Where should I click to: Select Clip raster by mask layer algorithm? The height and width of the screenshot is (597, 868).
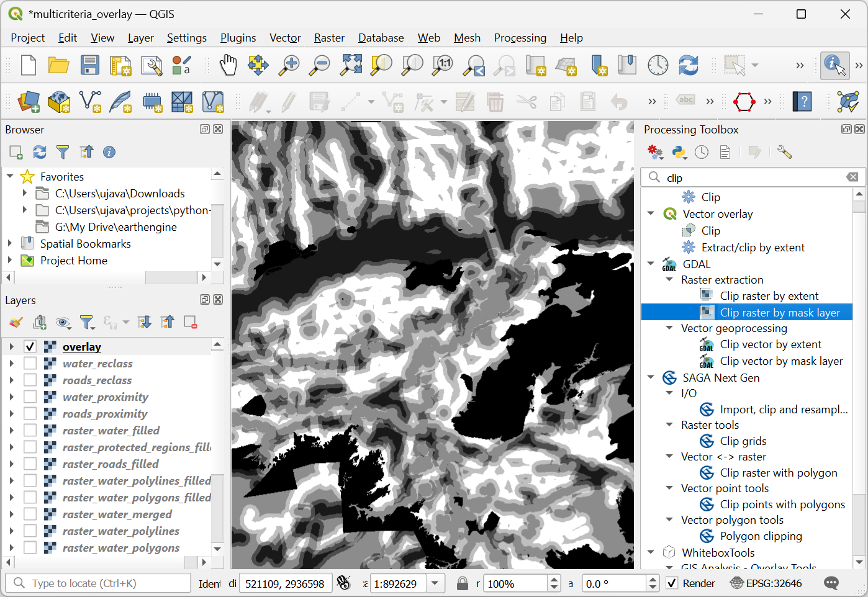pos(779,312)
